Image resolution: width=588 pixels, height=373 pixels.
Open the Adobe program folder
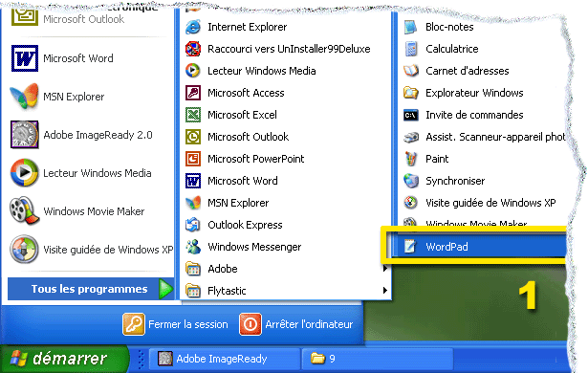[286, 269]
